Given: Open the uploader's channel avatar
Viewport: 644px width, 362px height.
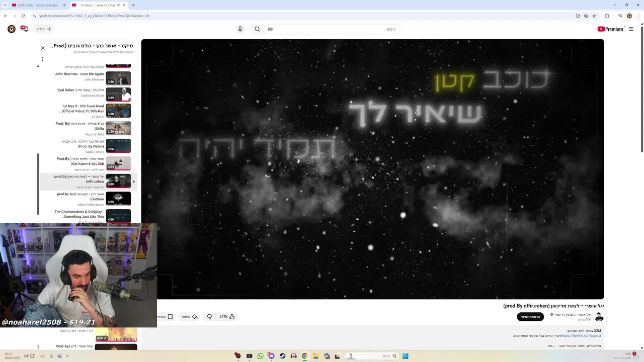Looking at the screenshot, I should click(599, 317).
